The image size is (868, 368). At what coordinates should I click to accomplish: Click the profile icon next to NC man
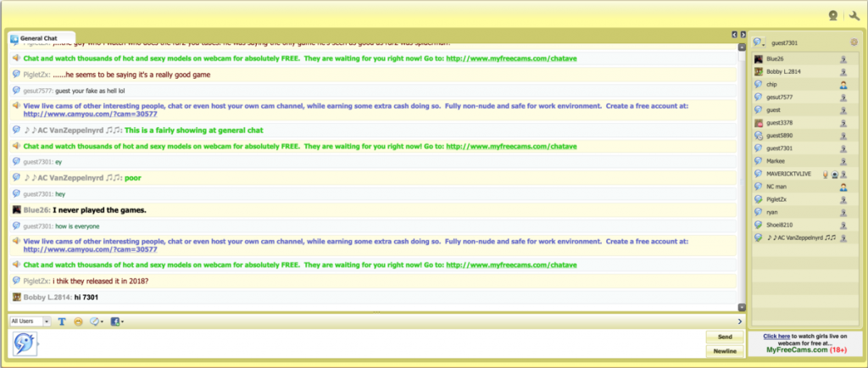tap(843, 187)
